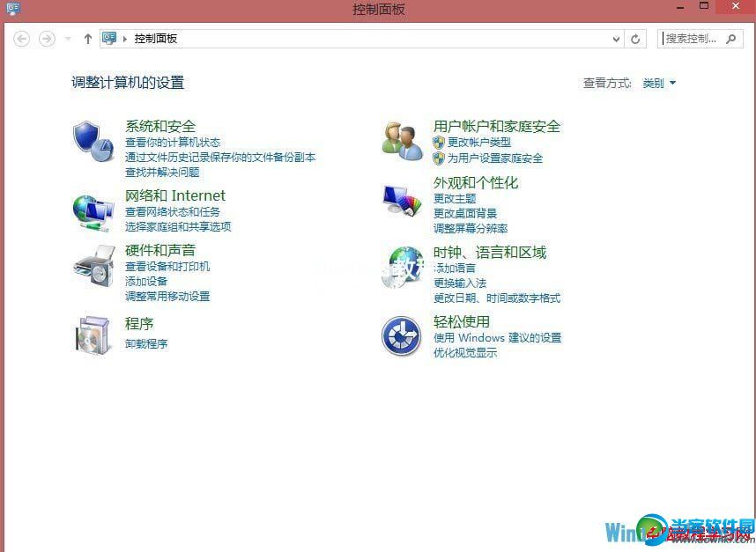This screenshot has width=756, height=552.
Task: Open 查找并解决问题
Action: 162,173
